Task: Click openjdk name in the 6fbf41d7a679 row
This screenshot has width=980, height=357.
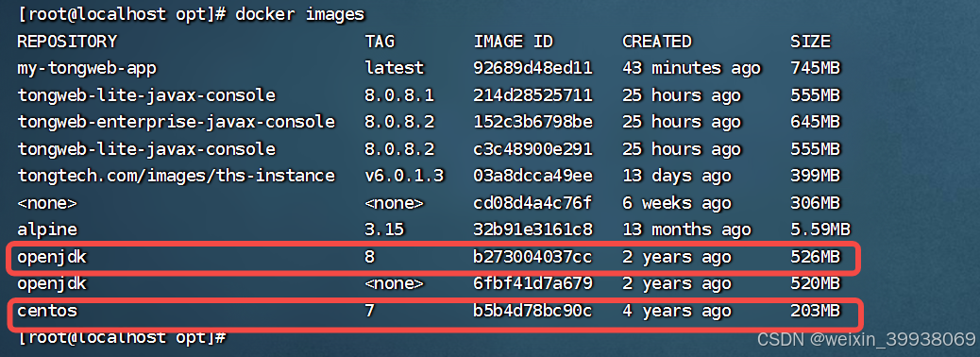Action: 52,284
